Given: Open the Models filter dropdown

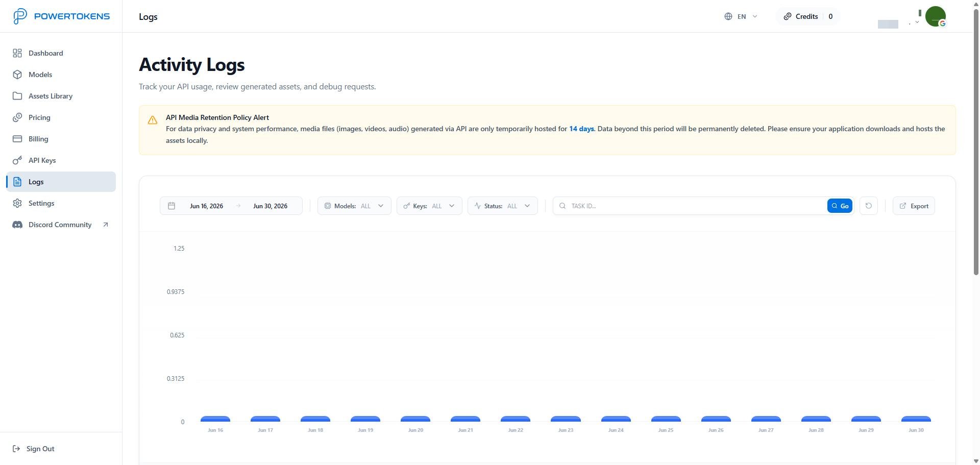Looking at the screenshot, I should pyautogui.click(x=354, y=206).
